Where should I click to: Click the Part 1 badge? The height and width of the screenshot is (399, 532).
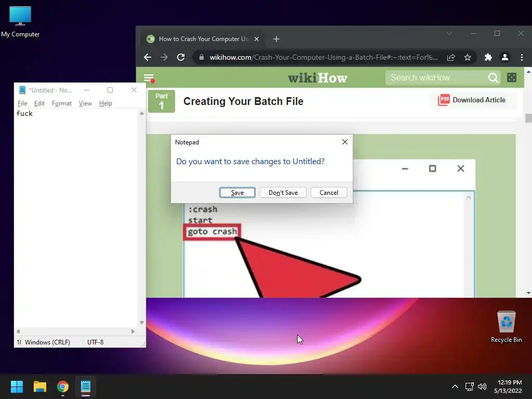click(x=162, y=101)
